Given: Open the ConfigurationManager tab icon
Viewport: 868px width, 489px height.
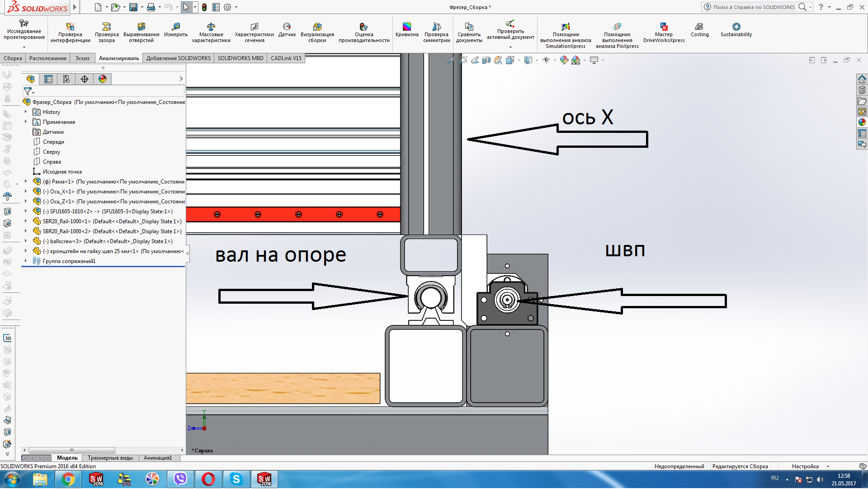Looking at the screenshot, I should (66, 79).
